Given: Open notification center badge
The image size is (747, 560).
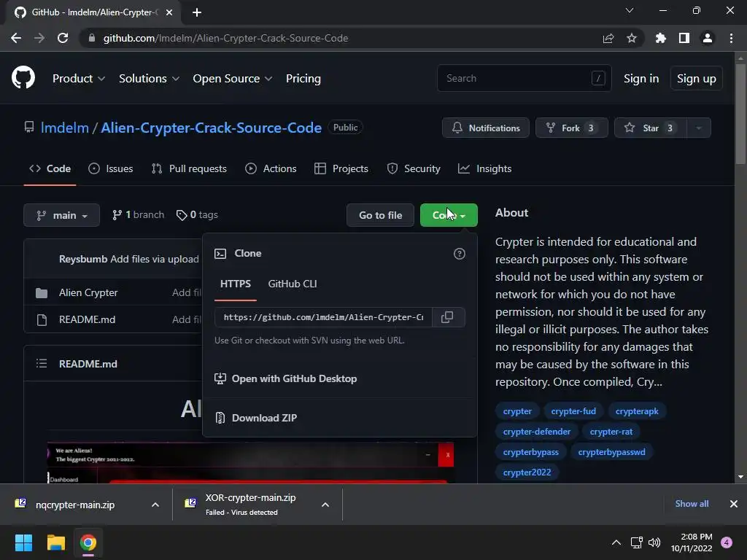Looking at the screenshot, I should (x=727, y=542).
